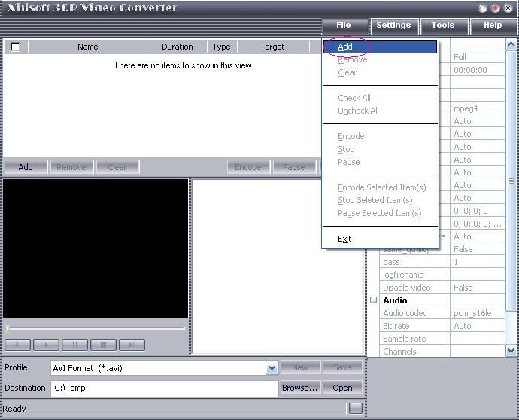
Task: Click the Open button for the destination folder
Action: tap(342, 388)
